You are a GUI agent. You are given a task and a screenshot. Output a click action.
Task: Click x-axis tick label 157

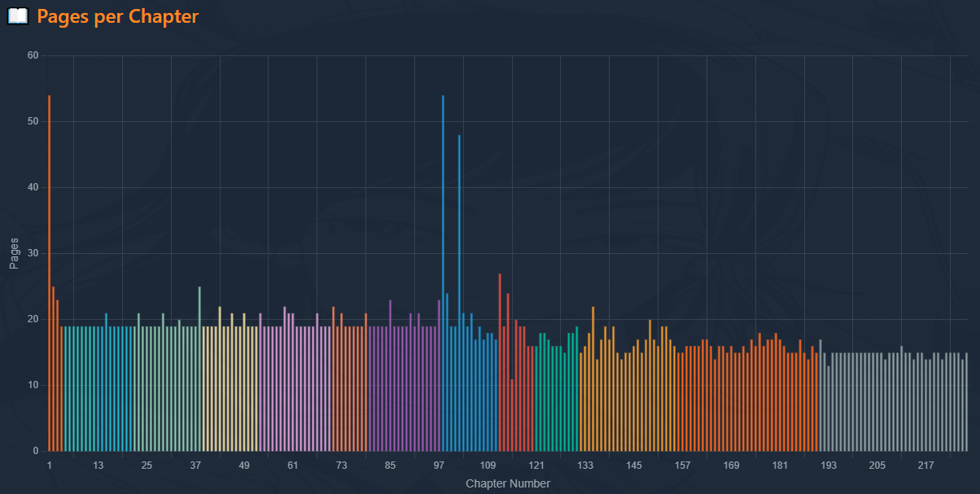[x=682, y=466]
